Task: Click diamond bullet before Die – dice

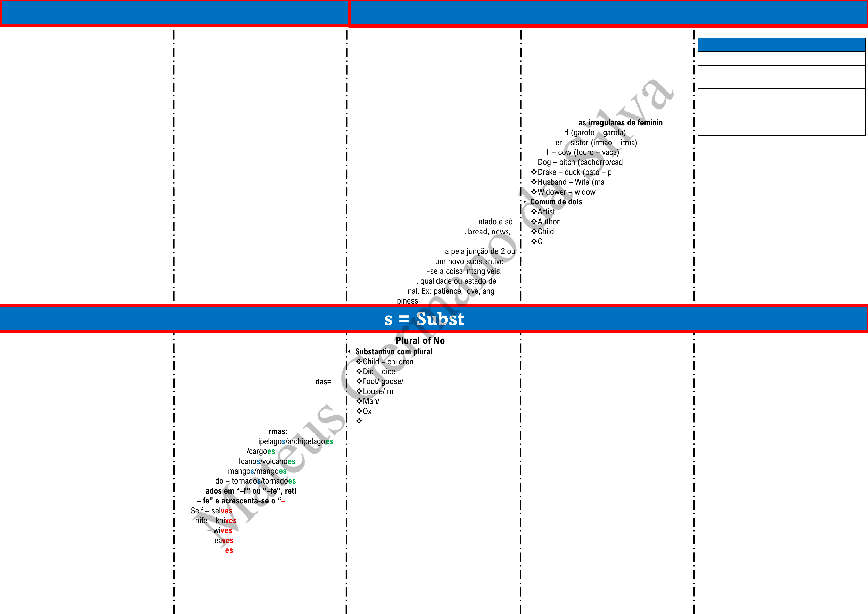Action: (359, 371)
